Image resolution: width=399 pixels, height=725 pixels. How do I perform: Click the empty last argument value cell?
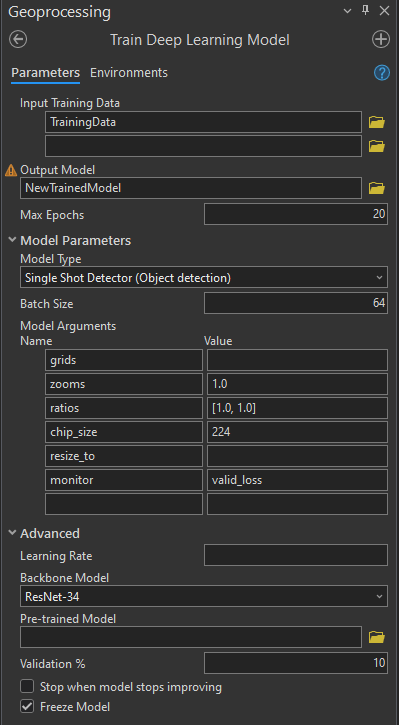[297, 504]
